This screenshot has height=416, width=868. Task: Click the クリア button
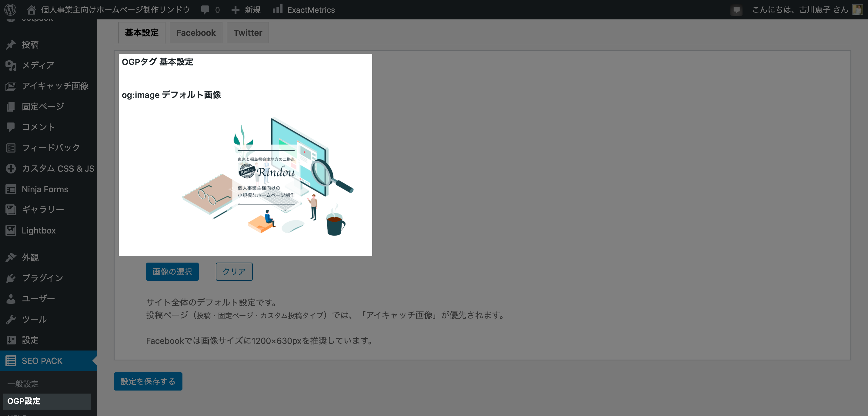click(x=234, y=271)
